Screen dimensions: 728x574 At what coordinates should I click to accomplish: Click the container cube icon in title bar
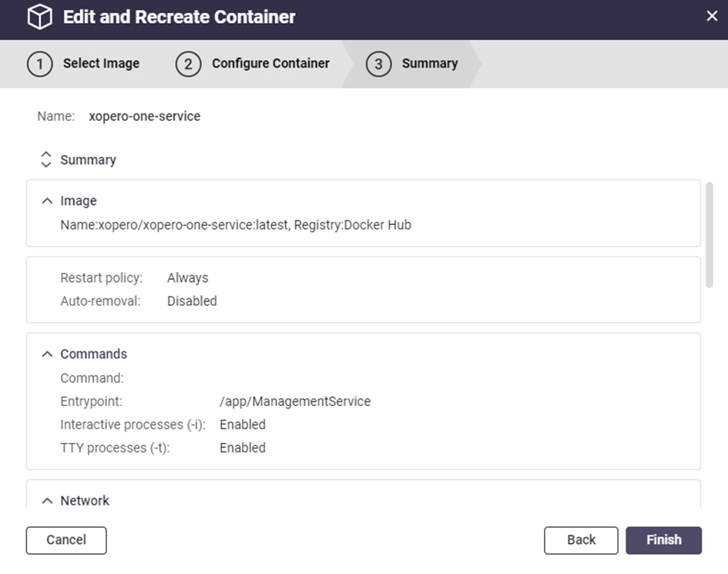[39, 17]
